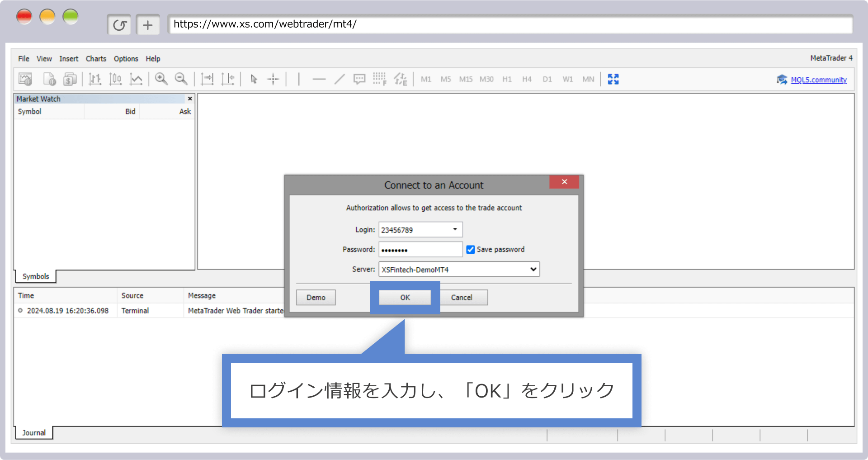The image size is (868, 460).
Task: Click the Message column header
Action: click(x=202, y=295)
